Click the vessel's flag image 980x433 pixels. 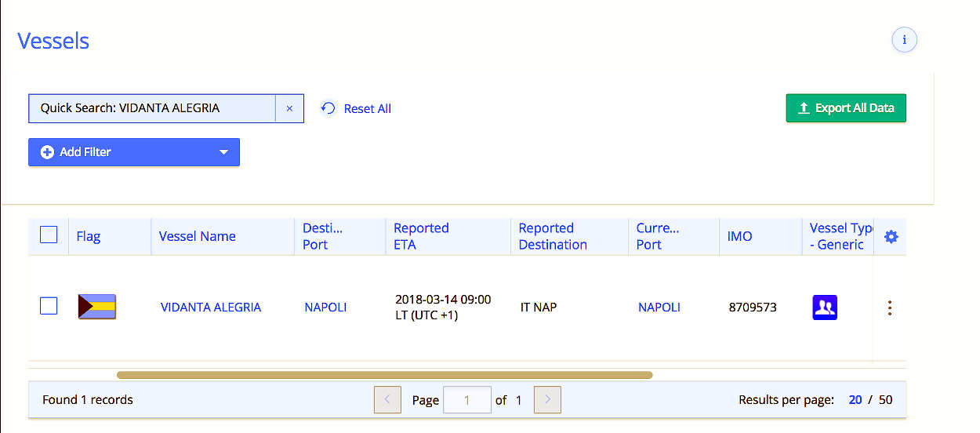tap(96, 307)
